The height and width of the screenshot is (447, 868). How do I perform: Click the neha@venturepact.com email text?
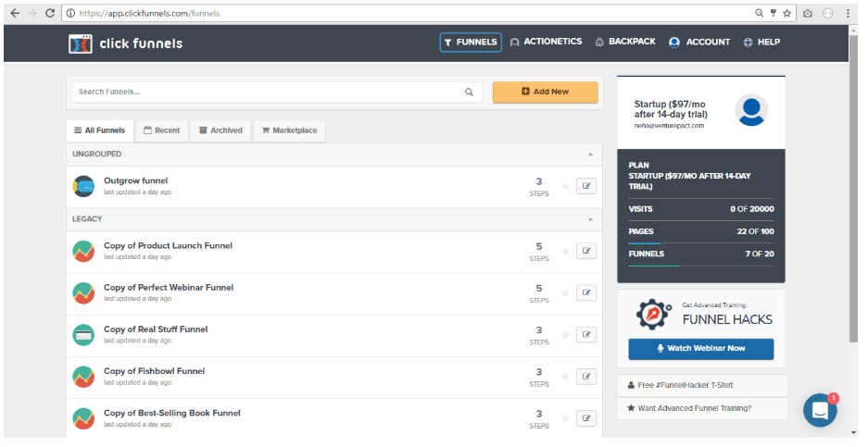tap(669, 126)
